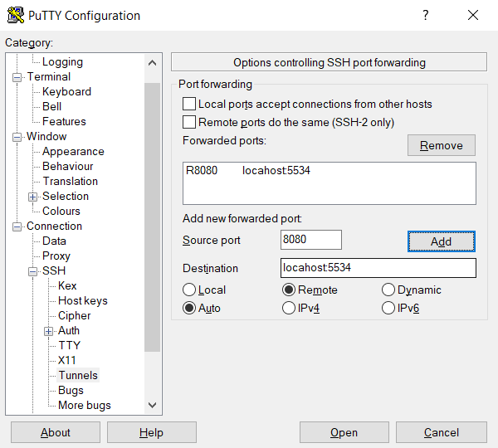Open the Selection category
Screen dimensions: 498x448
pyautogui.click(x=66, y=196)
